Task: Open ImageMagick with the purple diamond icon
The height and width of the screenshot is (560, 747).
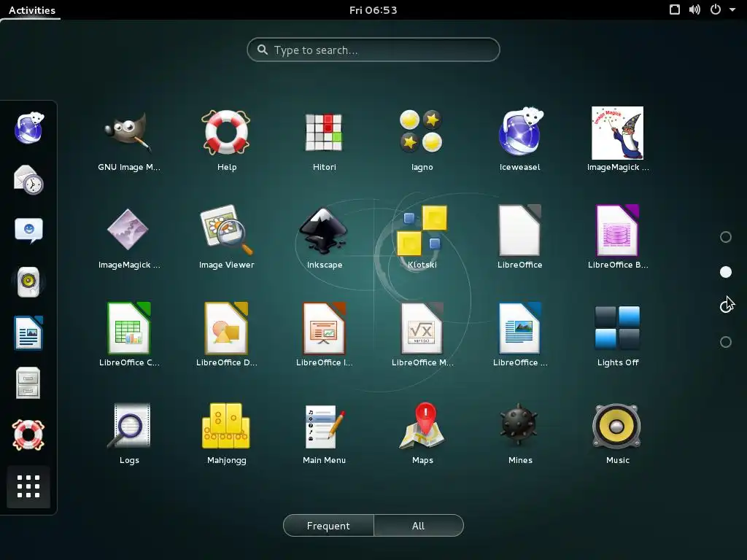Action: 128,238
